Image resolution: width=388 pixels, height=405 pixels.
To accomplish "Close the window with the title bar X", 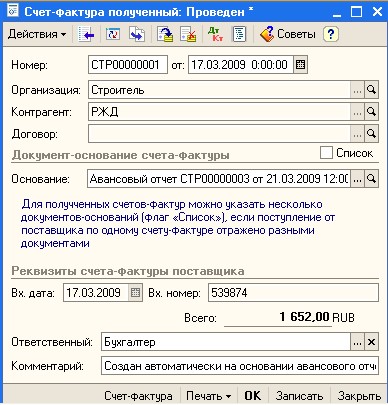I will click(x=377, y=12).
